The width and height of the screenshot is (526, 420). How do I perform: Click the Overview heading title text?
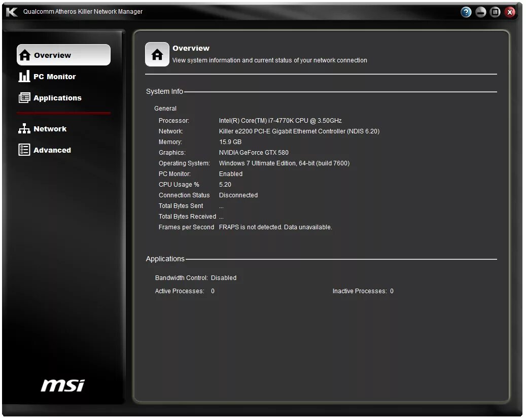click(x=191, y=48)
